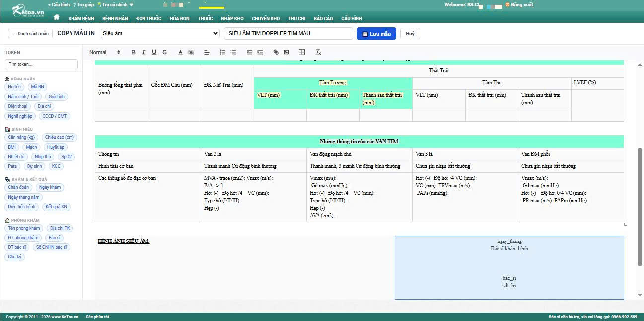The height and width of the screenshot is (321, 644).
Task: Click the Tìm token search field
Action: pos(42,64)
